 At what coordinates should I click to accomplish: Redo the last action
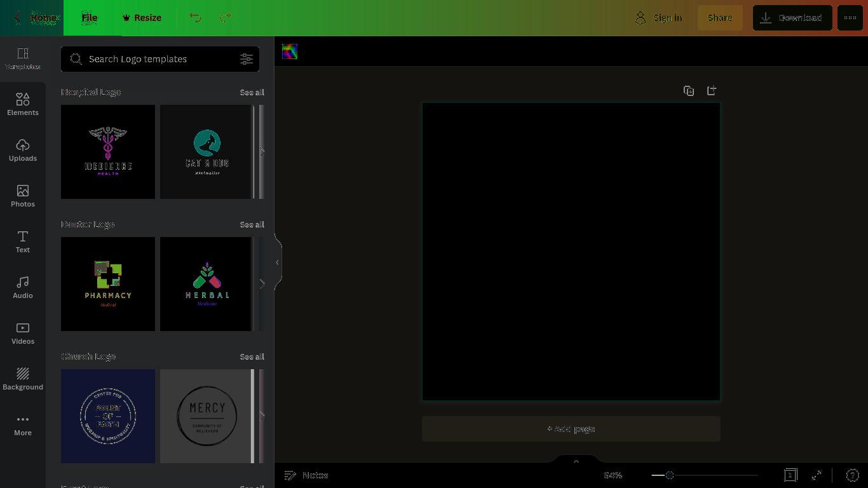[x=225, y=18]
